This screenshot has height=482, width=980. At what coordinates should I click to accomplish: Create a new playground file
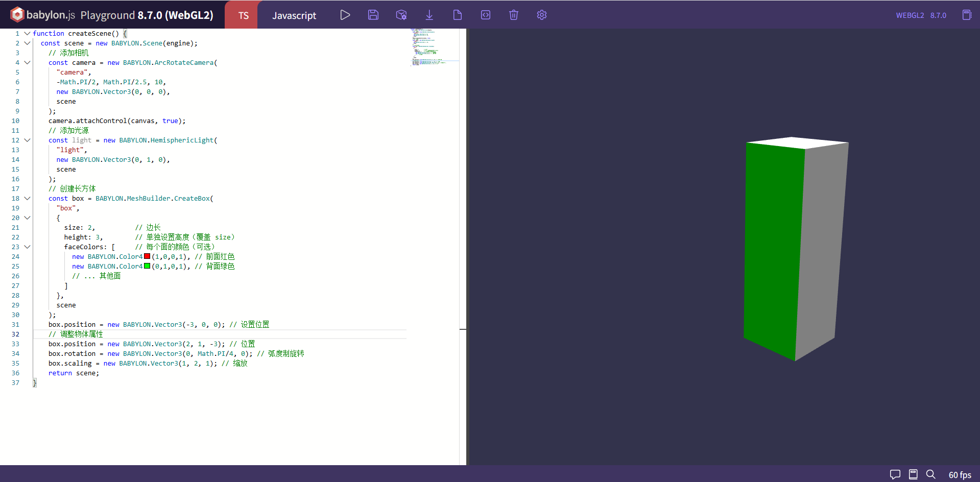coord(458,15)
